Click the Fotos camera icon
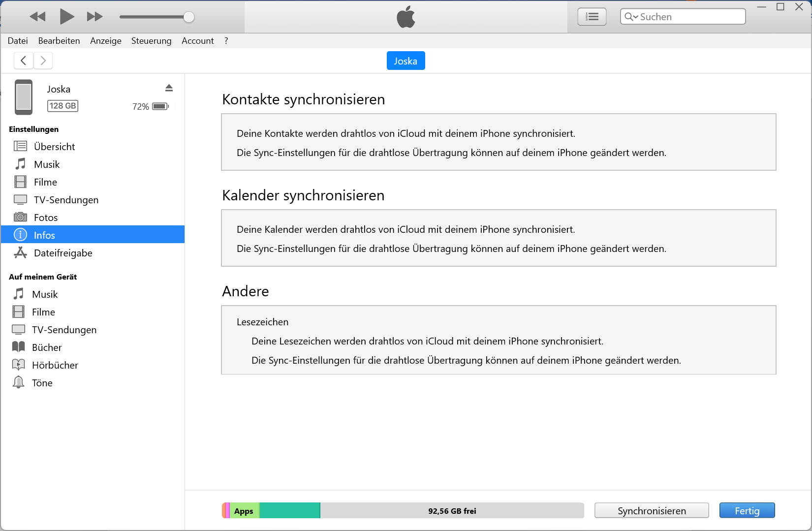 [20, 217]
